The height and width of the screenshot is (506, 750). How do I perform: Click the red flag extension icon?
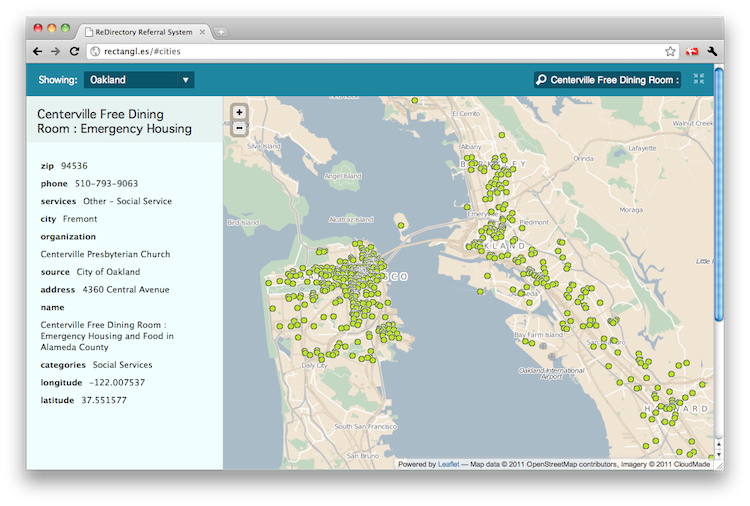tap(692, 51)
